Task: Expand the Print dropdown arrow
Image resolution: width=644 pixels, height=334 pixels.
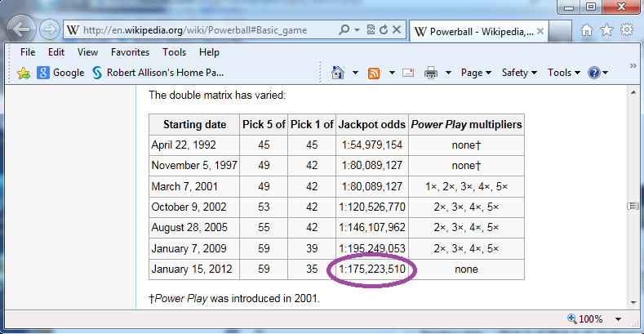Action: click(x=448, y=73)
